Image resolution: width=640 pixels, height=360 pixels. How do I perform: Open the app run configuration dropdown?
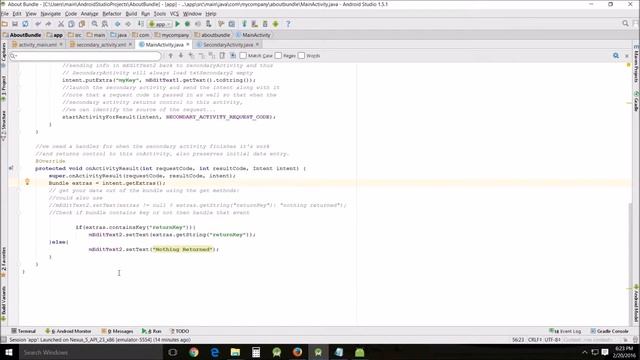(160, 24)
